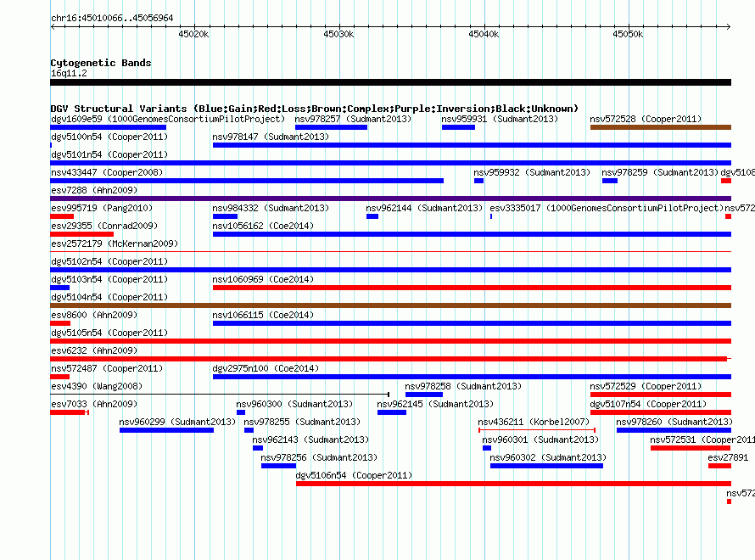Select dgv2975n100 (Coe2014) label

point(266,368)
